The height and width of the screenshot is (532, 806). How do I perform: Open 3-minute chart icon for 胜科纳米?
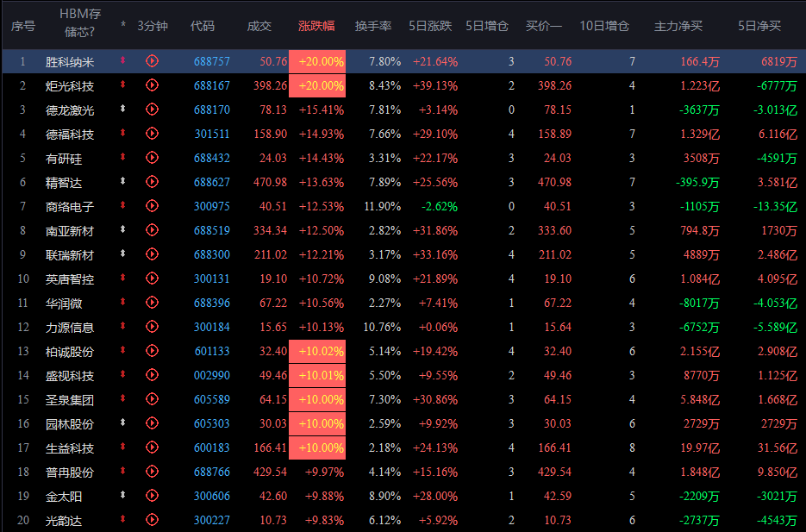pyautogui.click(x=153, y=61)
